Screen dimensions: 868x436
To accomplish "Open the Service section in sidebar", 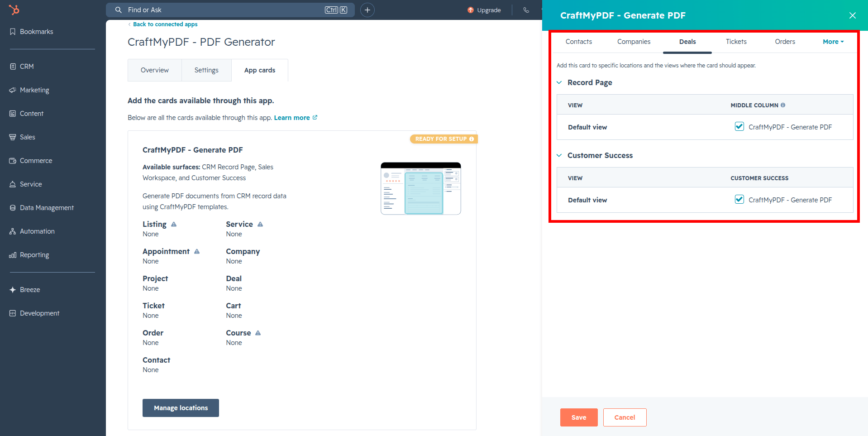I will click(26, 184).
